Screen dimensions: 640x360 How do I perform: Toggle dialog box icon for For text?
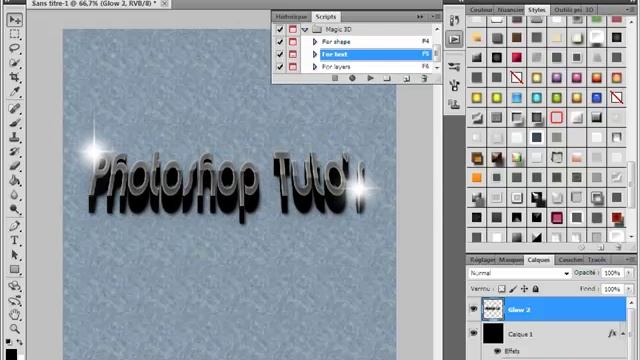(x=293, y=54)
